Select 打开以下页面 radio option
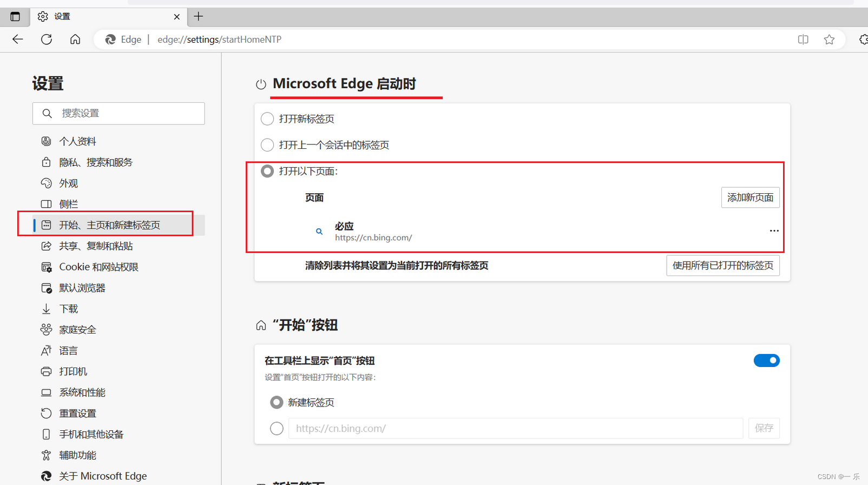The image size is (868, 485). pos(267,171)
